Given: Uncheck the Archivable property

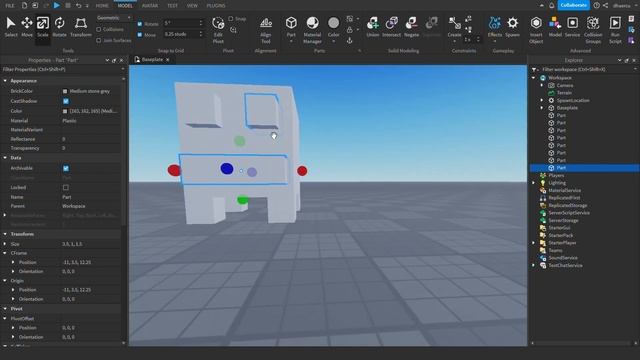Looking at the screenshot, I should (66, 168).
